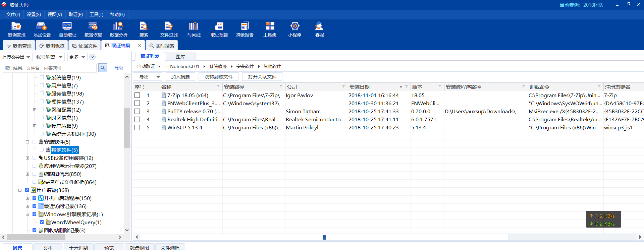This screenshot has height=250, width=644.
Task: Open the 高级 search link
Action: (119, 68)
